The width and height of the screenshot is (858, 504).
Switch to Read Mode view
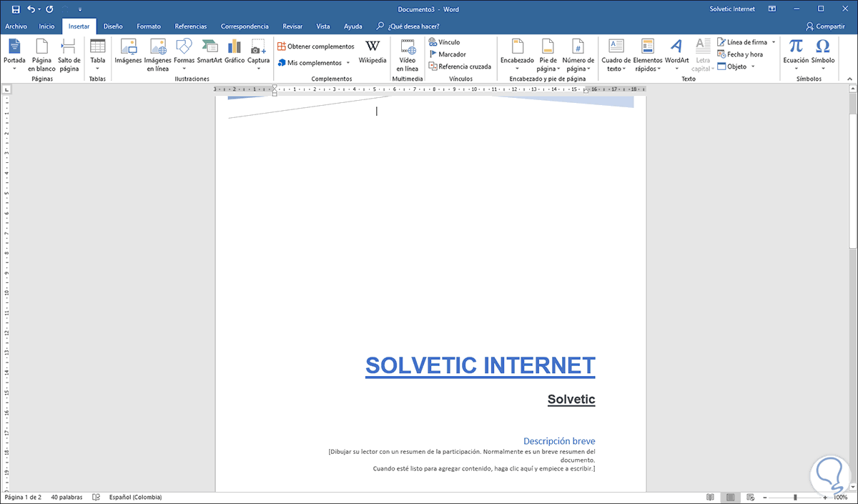tap(710, 497)
